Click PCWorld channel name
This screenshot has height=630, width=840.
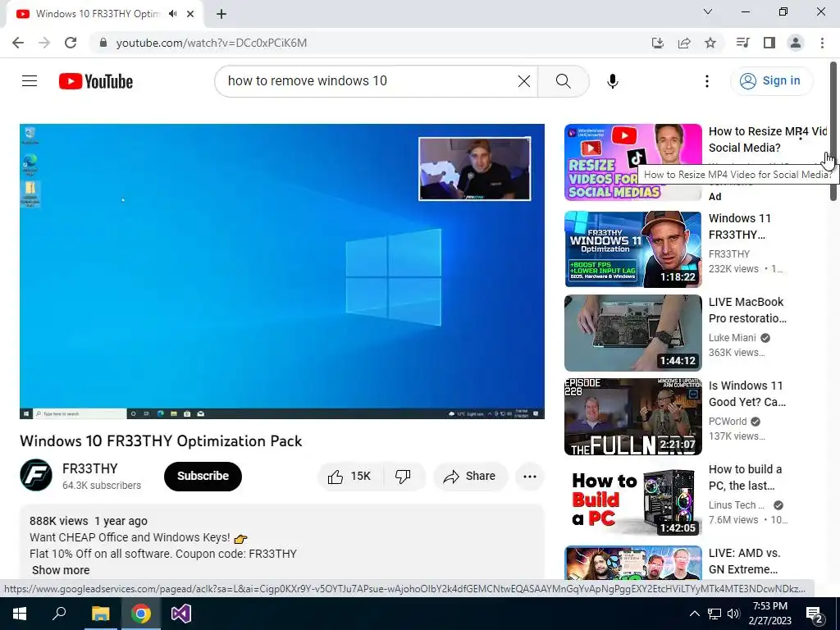728,421
